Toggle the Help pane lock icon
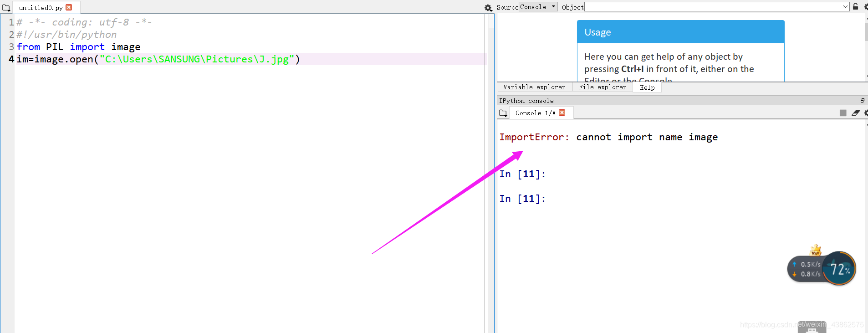Screen dimensions: 868x333 point(855,6)
